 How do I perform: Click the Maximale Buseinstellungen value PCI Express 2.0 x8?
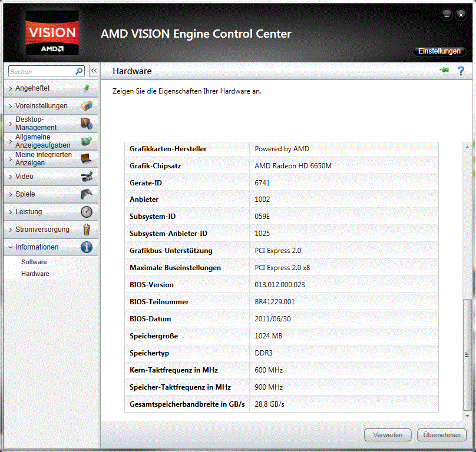click(x=282, y=268)
